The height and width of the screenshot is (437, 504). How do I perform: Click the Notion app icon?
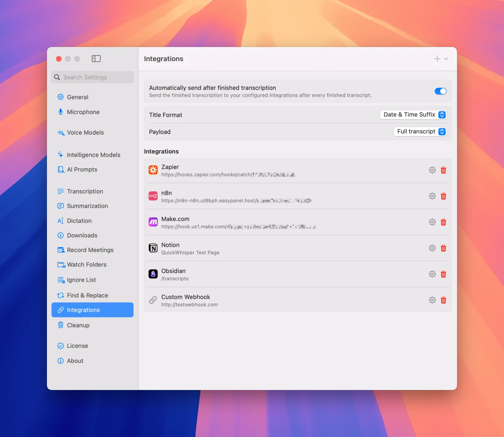click(x=153, y=248)
